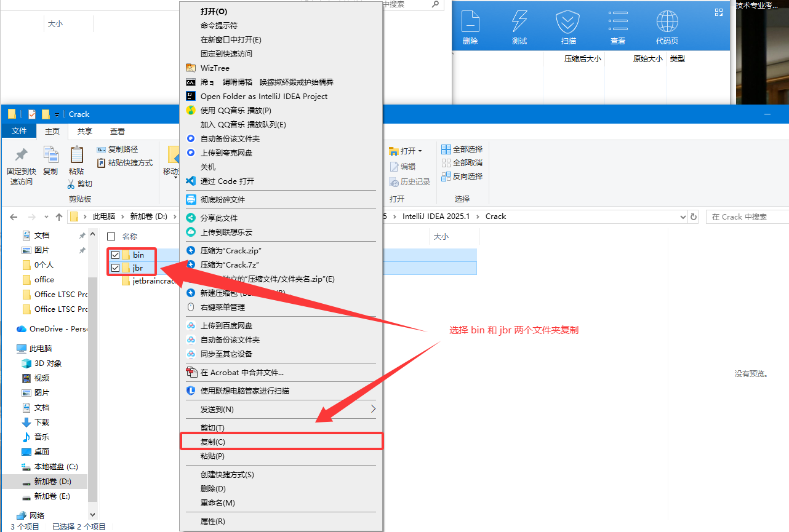Switch to 文件 tab
The image size is (789, 532).
click(x=19, y=131)
